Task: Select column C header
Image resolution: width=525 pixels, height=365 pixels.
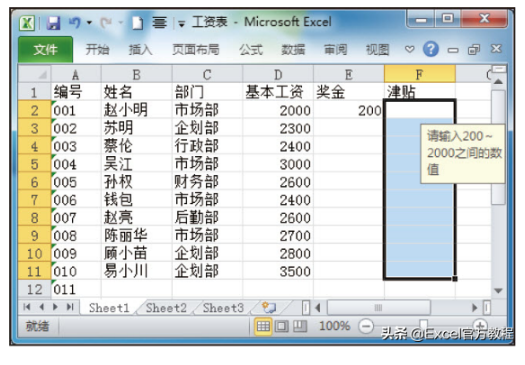Action: tap(207, 74)
